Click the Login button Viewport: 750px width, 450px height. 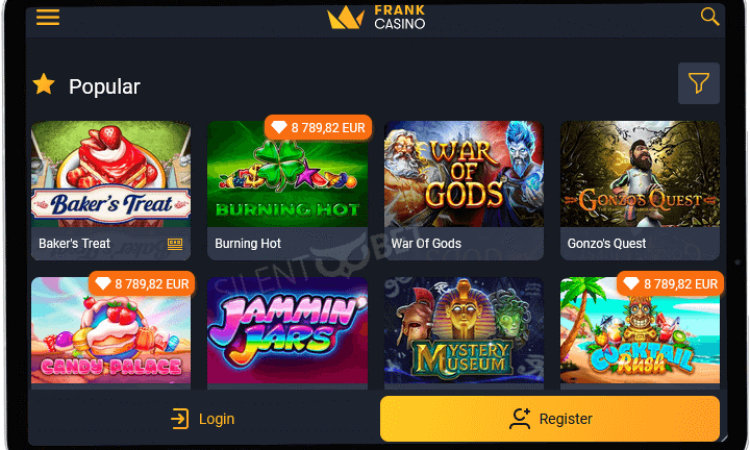[x=203, y=418]
